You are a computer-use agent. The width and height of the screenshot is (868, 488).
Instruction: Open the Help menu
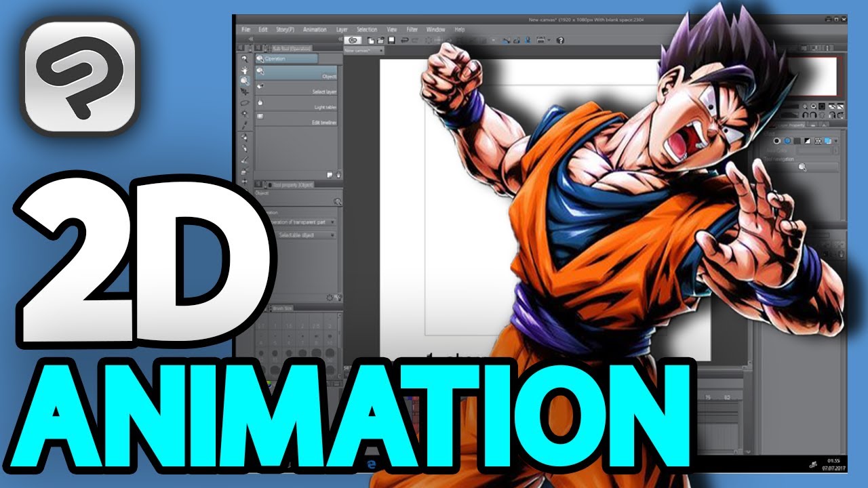[460, 30]
